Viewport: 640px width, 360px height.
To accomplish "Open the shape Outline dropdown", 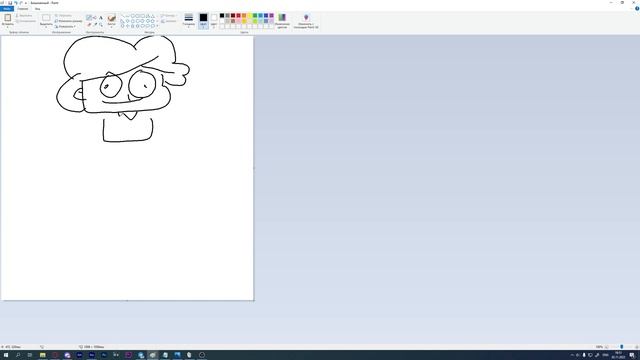I will 169,16.
